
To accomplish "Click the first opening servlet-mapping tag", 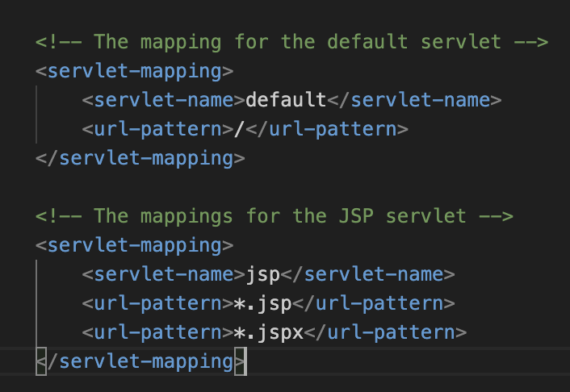I will pos(134,71).
